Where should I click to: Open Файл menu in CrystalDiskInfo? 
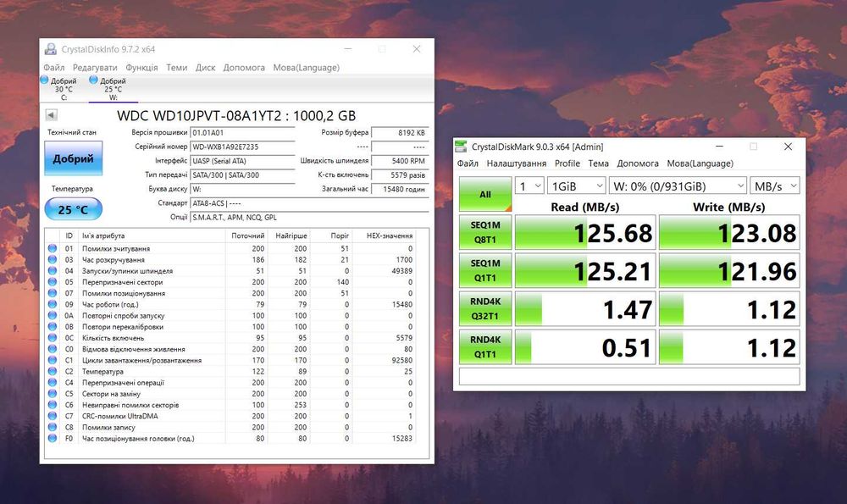(54, 68)
